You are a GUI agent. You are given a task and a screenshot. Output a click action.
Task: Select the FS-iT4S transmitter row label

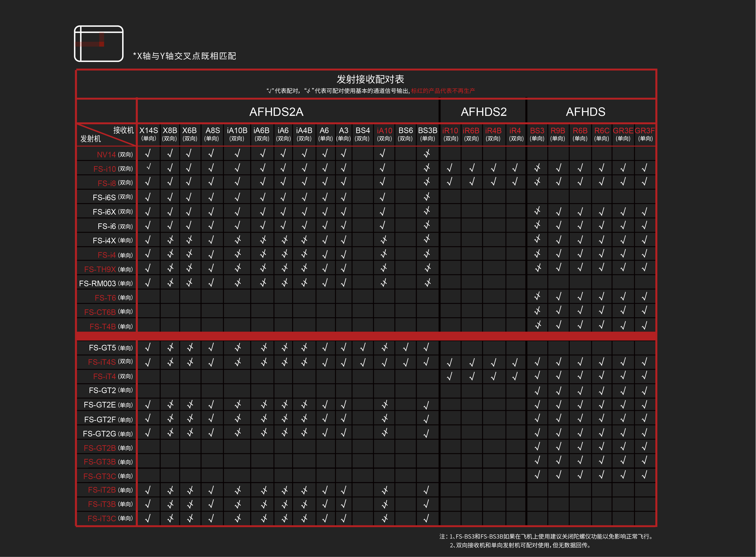point(110,362)
